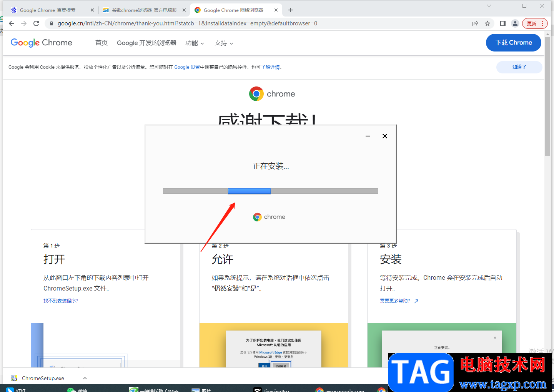
Task: Open a new browser tab
Action: [x=291, y=10]
